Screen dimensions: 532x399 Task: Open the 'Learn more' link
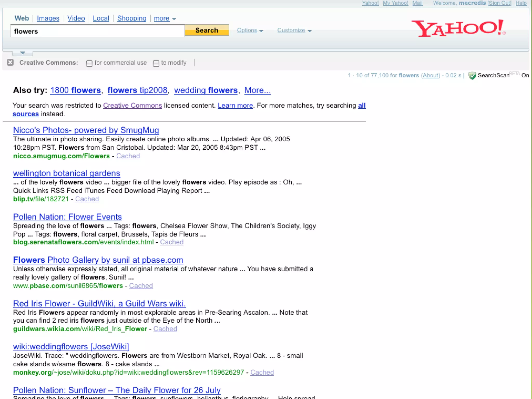coord(235,105)
